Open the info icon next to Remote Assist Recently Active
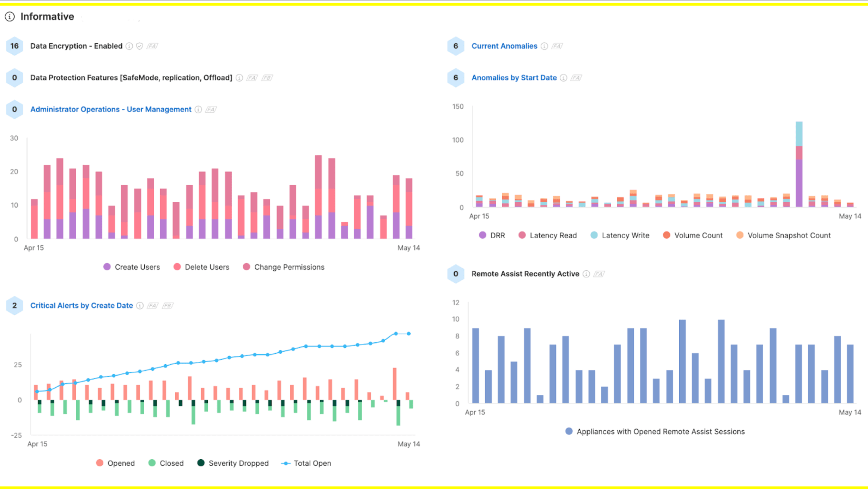This screenshot has height=489, width=868. (586, 274)
